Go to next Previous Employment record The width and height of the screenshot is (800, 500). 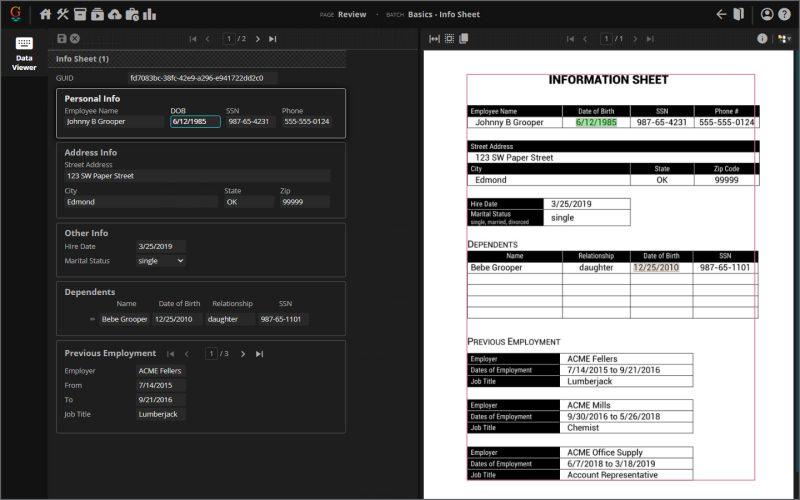[x=242, y=353]
